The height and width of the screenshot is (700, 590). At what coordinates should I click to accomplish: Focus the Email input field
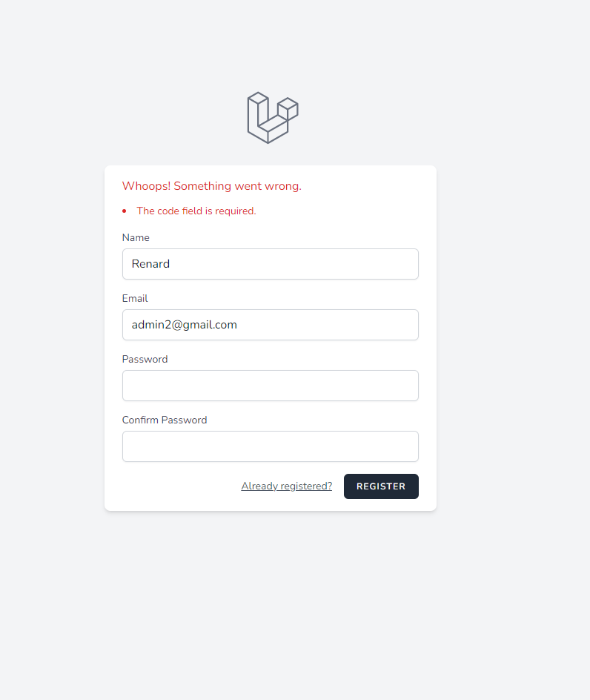271,325
